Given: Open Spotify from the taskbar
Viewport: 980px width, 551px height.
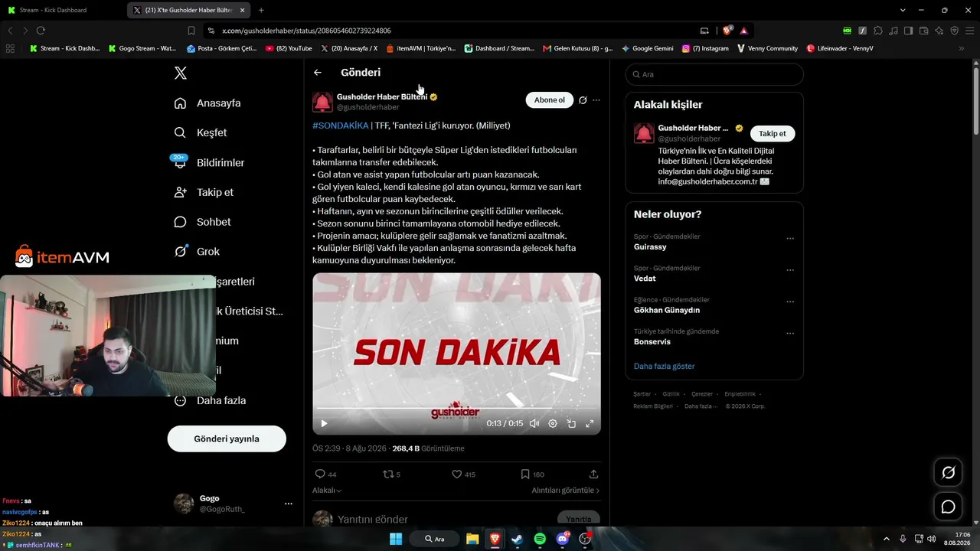Looking at the screenshot, I should (x=540, y=539).
